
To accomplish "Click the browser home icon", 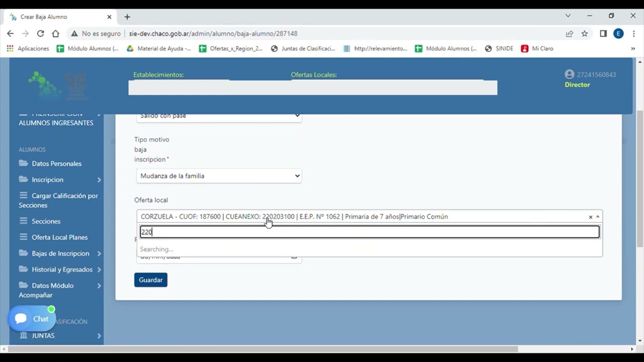I will pyautogui.click(x=55, y=34).
